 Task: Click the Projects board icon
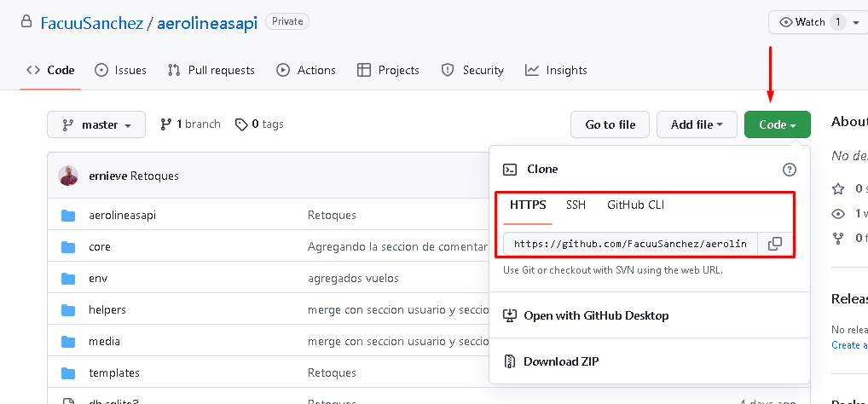[364, 70]
